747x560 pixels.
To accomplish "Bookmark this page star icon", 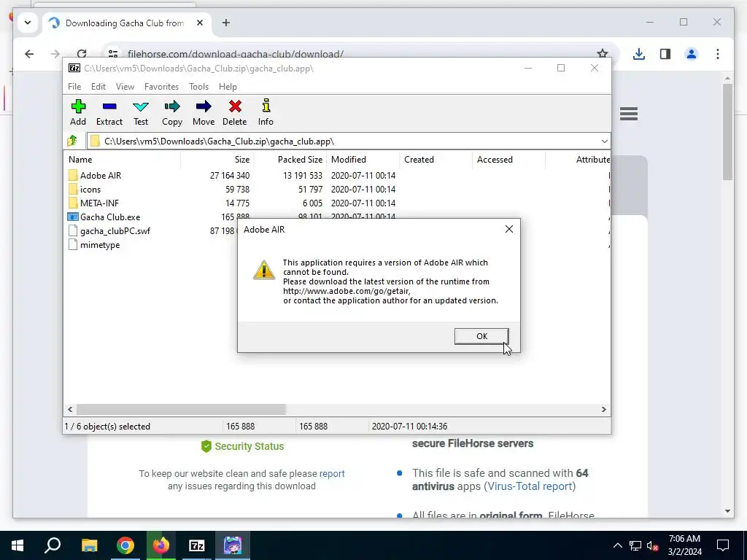I will [602, 54].
